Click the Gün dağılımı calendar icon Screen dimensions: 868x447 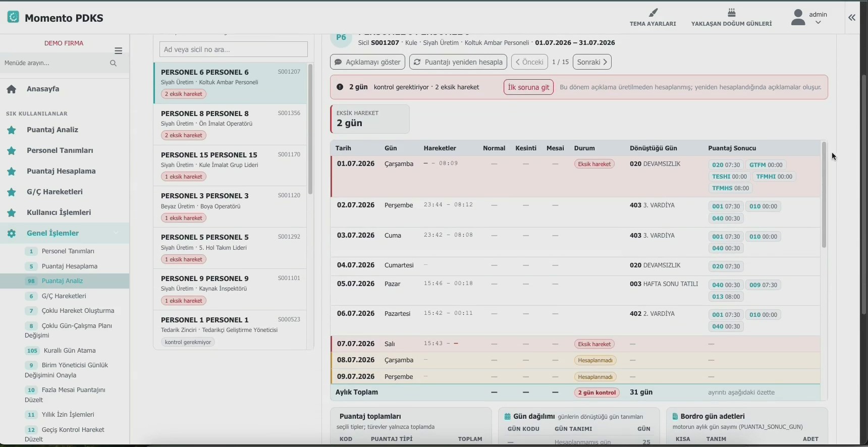[508, 417]
